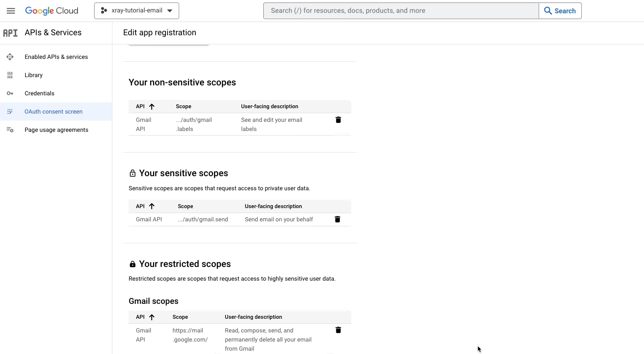Screen dimensions: 644x354
Task: Click the Enabled APIs & services icon
Action: [x=10, y=57]
